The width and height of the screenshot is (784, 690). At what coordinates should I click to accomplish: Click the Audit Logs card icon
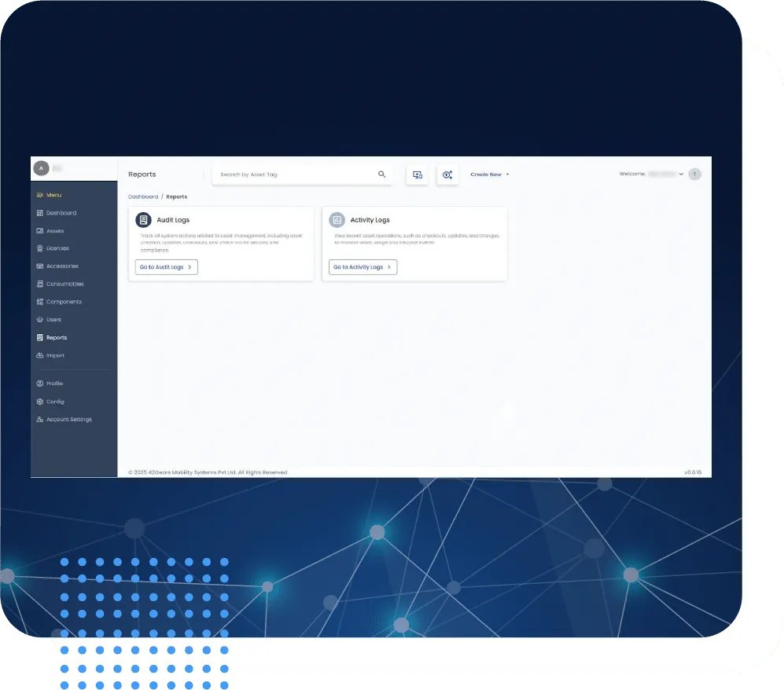(x=143, y=220)
